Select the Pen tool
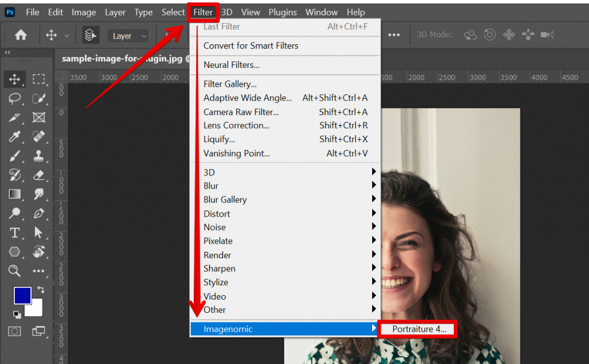Screen dimensions: 589x364 click(38, 214)
